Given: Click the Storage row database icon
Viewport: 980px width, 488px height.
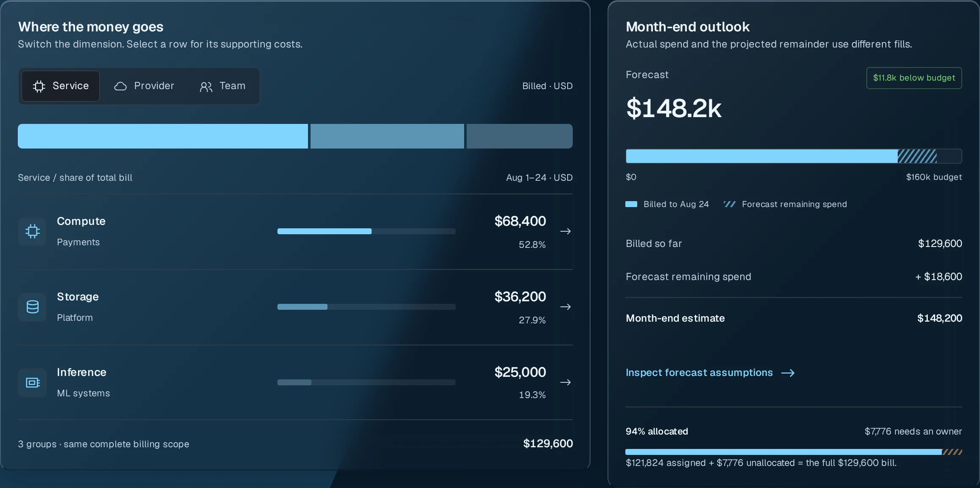Looking at the screenshot, I should (32, 307).
